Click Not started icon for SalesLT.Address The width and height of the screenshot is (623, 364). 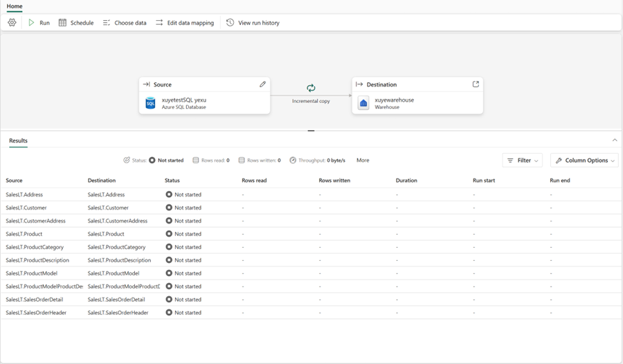click(x=169, y=194)
